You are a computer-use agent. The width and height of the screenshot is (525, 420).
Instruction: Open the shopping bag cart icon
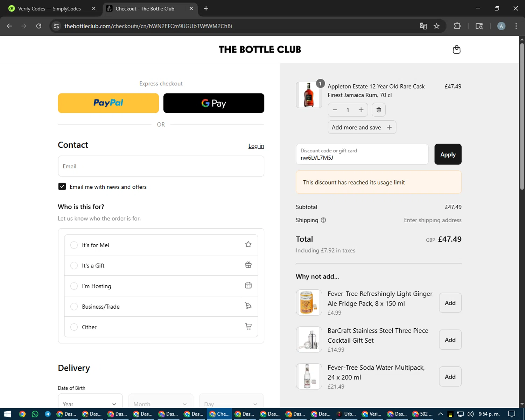(456, 49)
